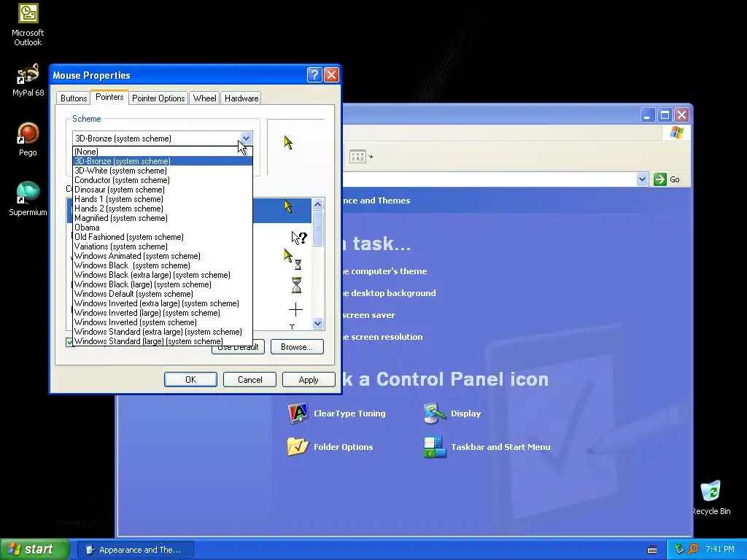Choose Windows Standard (large) scheme
Image resolution: width=747 pixels, height=560 pixels.
[163, 341]
